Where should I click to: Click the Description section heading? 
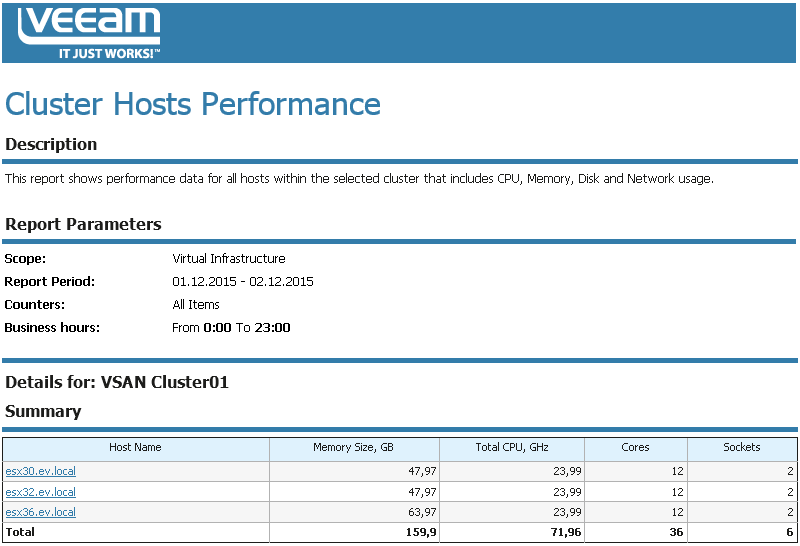click(51, 144)
